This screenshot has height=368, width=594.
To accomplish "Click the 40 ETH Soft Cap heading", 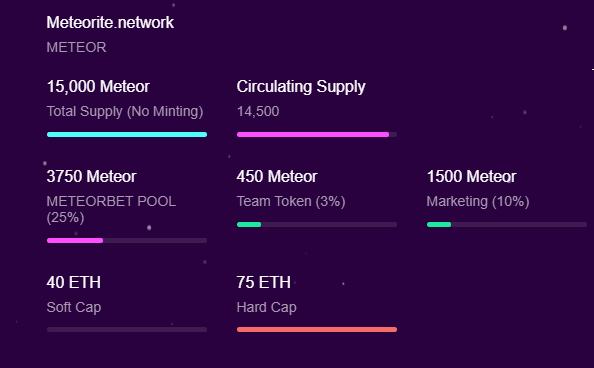I will pyautogui.click(x=74, y=282).
